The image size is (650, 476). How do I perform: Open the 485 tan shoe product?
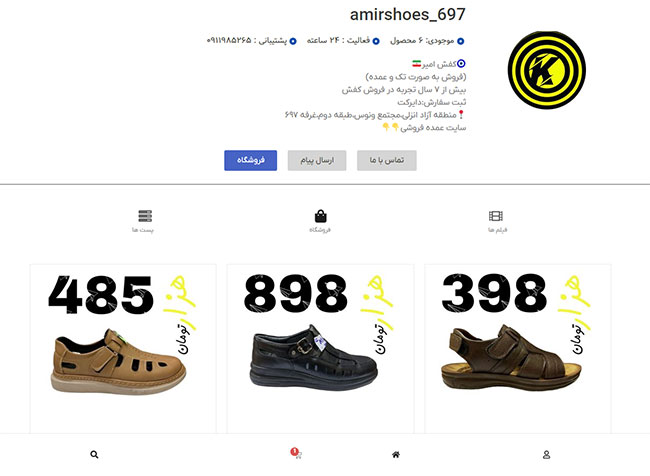(123, 349)
